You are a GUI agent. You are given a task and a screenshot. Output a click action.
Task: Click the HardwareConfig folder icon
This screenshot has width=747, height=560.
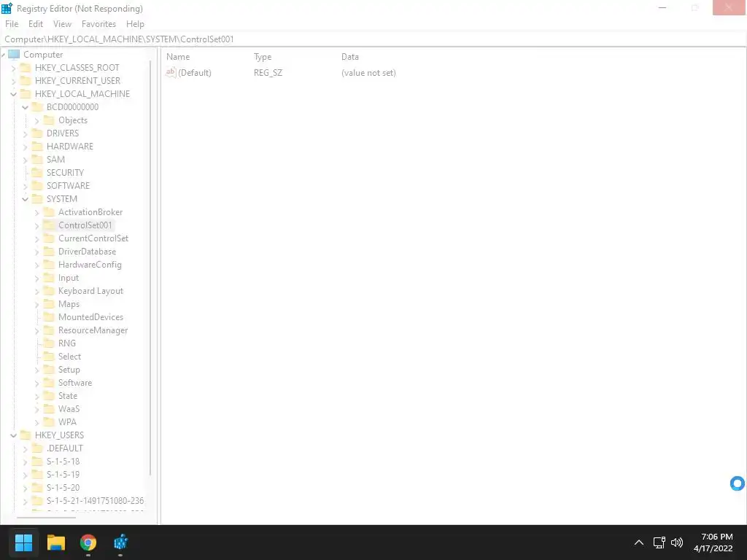49,264
